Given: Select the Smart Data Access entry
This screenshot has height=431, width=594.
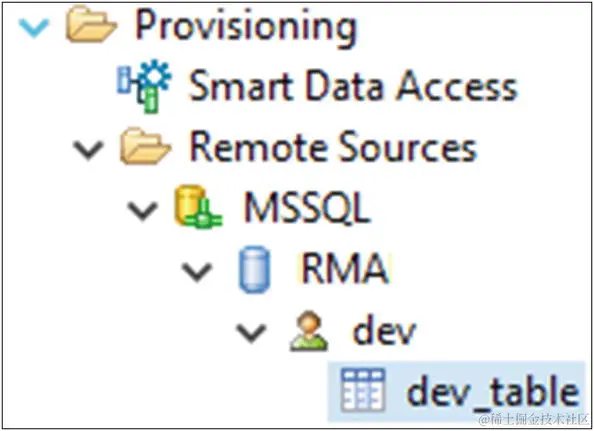Looking at the screenshot, I should click(x=353, y=86).
